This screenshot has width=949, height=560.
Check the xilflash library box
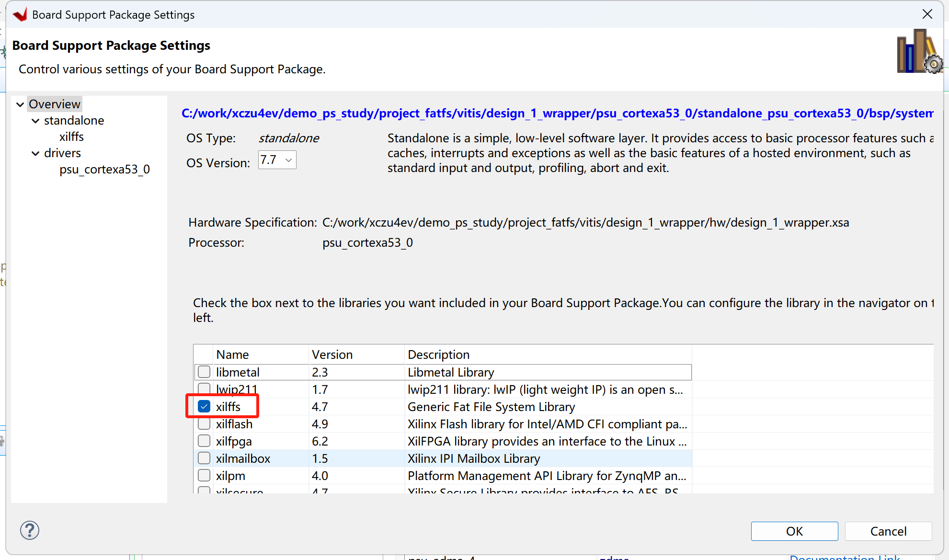tap(204, 424)
